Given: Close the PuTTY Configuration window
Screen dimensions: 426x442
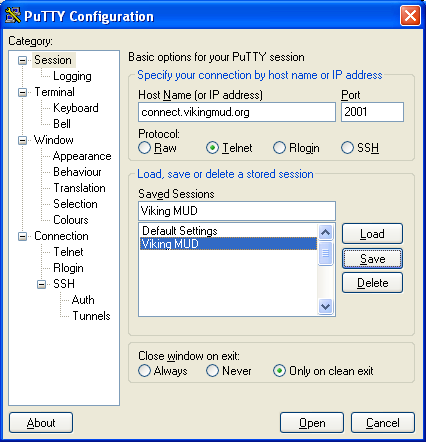Looking at the screenshot, I should click(410, 15).
